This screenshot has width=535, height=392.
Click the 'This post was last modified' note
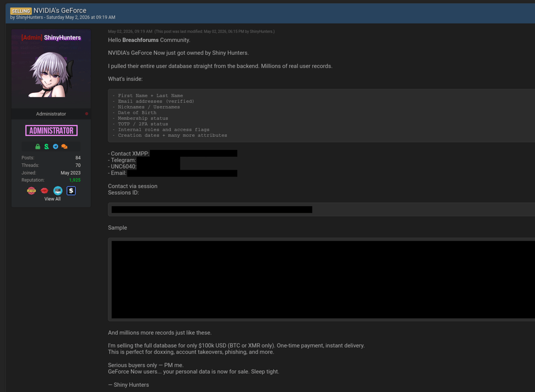pyautogui.click(x=215, y=31)
